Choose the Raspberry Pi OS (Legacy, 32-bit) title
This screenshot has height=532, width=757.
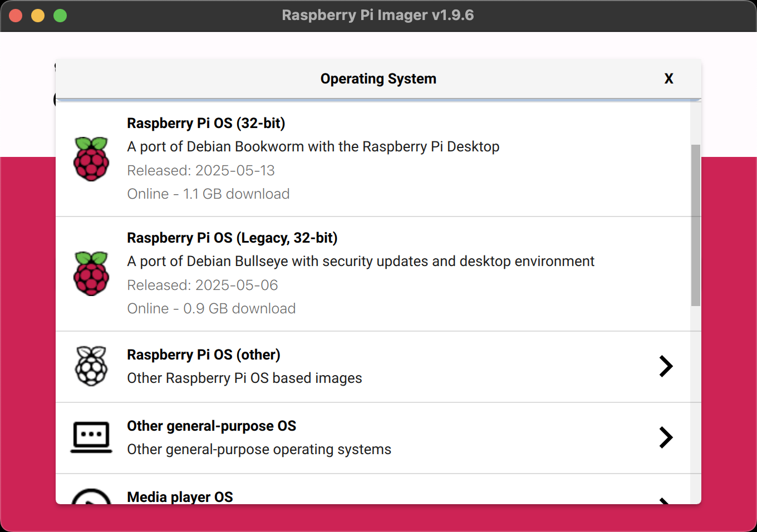[232, 238]
